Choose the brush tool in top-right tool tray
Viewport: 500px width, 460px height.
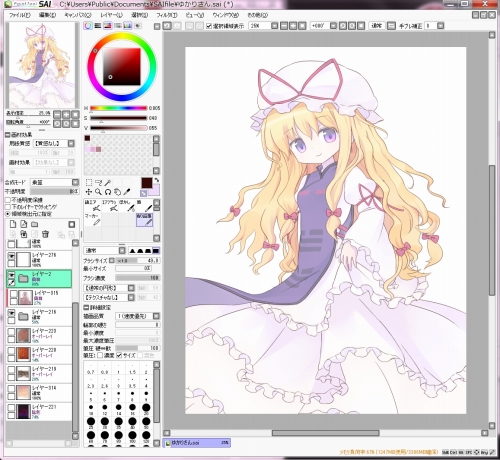click(144, 206)
